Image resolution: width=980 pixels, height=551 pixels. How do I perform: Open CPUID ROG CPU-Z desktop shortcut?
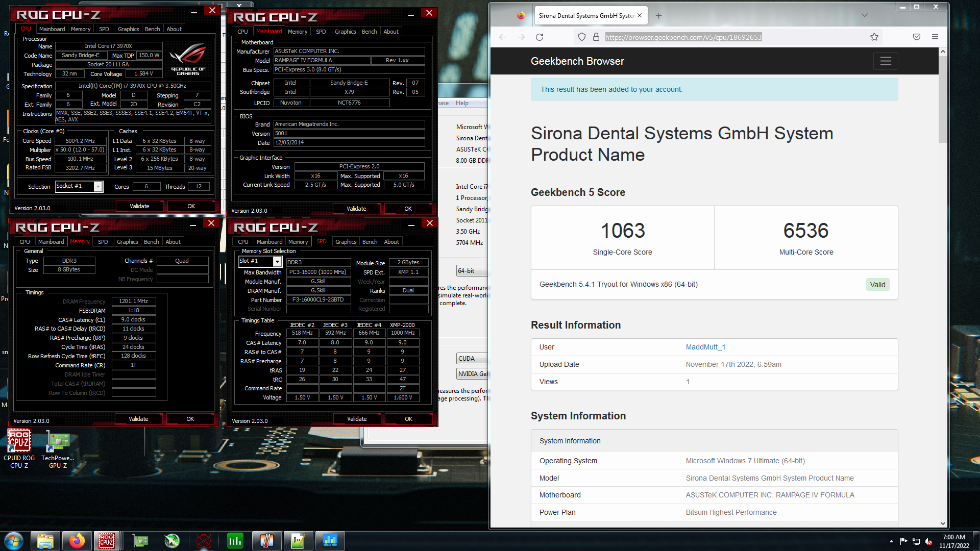19,448
